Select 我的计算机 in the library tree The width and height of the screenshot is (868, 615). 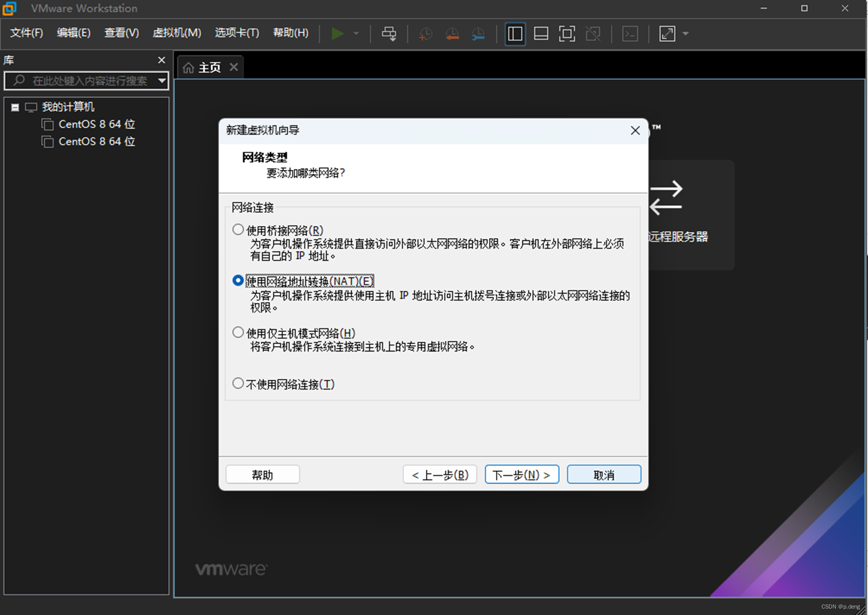click(68, 107)
